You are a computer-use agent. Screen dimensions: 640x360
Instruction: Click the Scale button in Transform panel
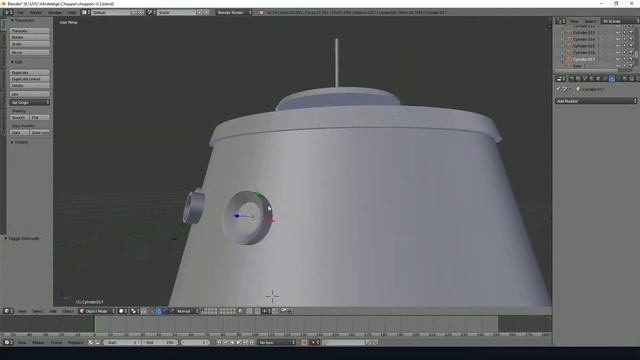tap(30, 44)
